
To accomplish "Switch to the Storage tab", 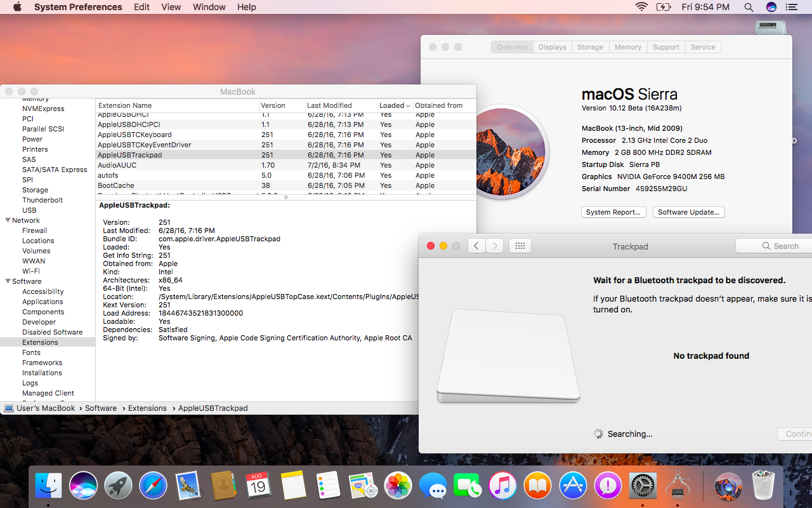I will click(590, 47).
